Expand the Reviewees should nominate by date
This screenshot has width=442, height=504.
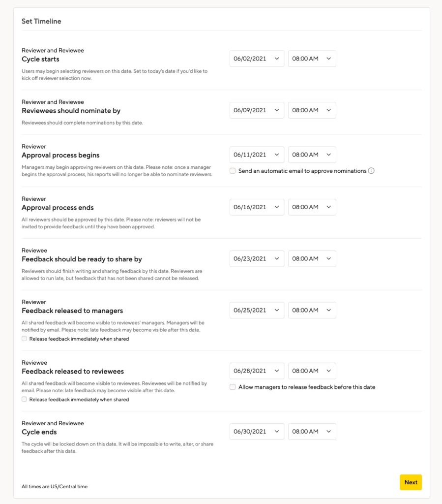257,110
